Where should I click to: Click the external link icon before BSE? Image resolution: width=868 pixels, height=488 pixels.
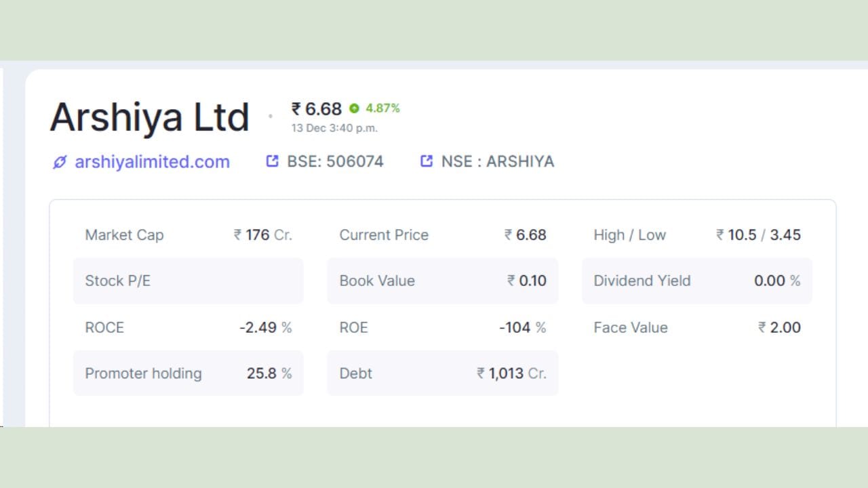272,161
